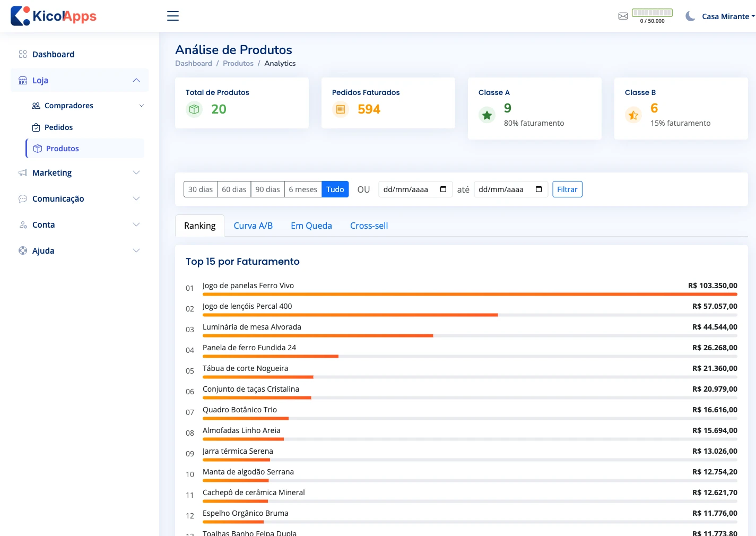756x536 pixels.
Task: Go to Dashboard via breadcrumb link
Action: (x=194, y=63)
